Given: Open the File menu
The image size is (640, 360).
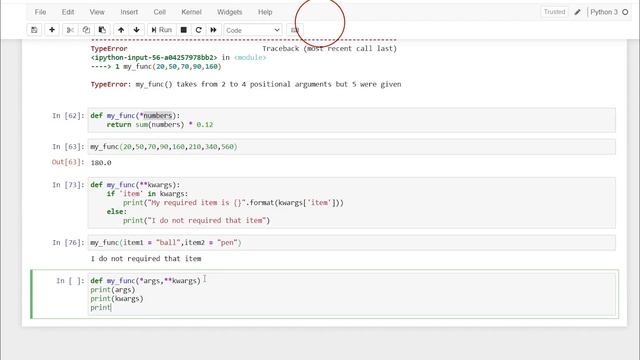Looking at the screenshot, I should click(40, 12).
